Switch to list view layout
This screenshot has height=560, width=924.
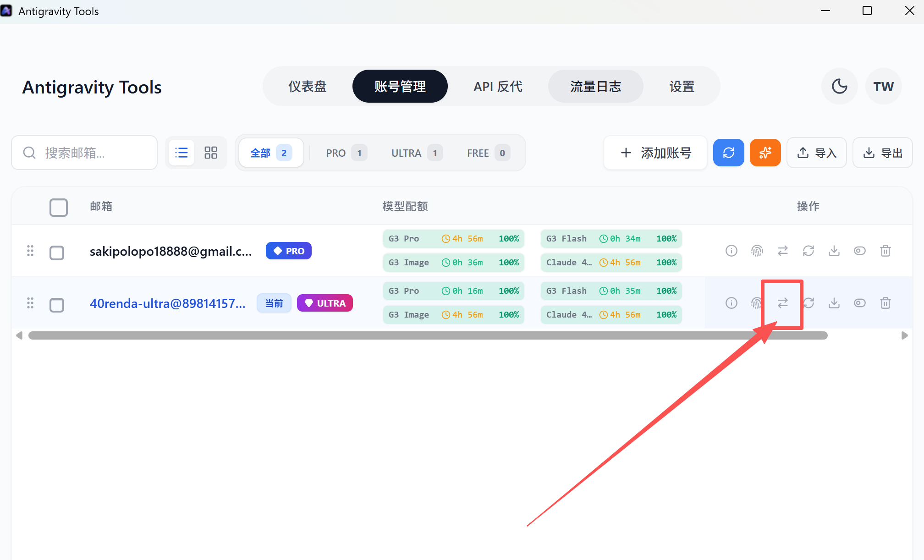coord(181,153)
